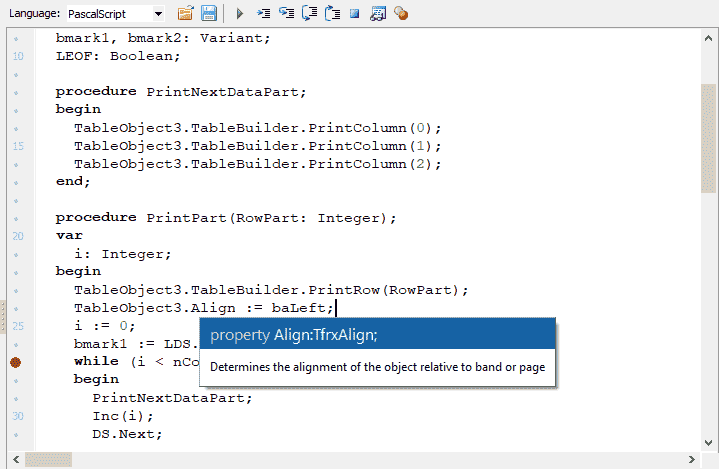This screenshot has height=469, width=719.
Task: Click the 'DS.Next;' code line
Action: [x=127, y=434]
